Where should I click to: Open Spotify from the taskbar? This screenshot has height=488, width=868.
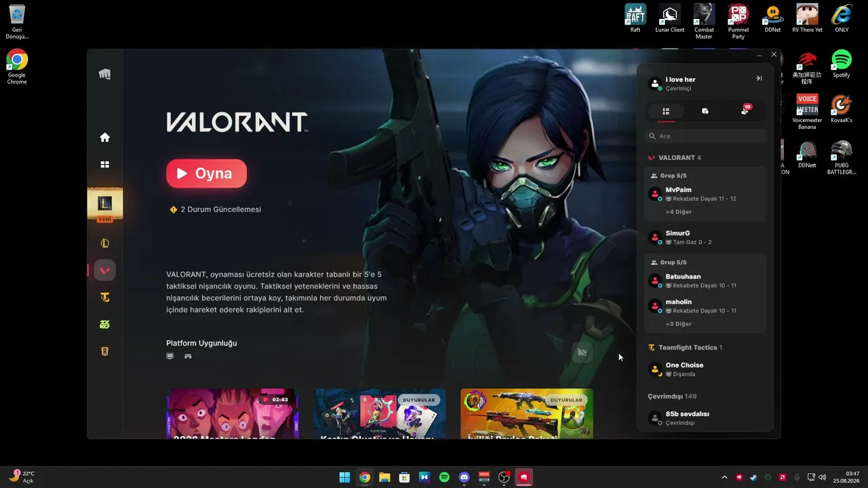tap(444, 477)
